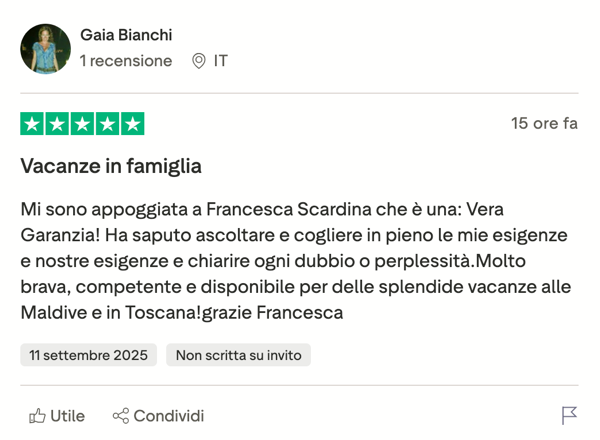The height and width of the screenshot is (440, 600).
Task: Click the IT country label
Action: point(220,61)
